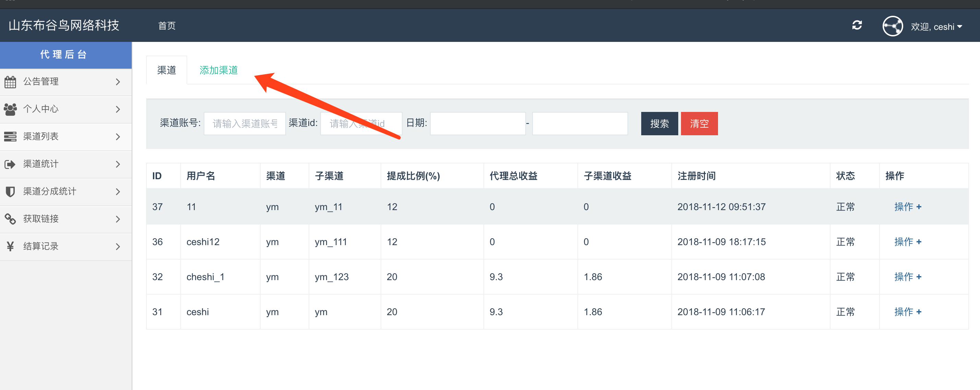
Task: Click the yen icon beside 结算记录
Action: click(x=10, y=246)
